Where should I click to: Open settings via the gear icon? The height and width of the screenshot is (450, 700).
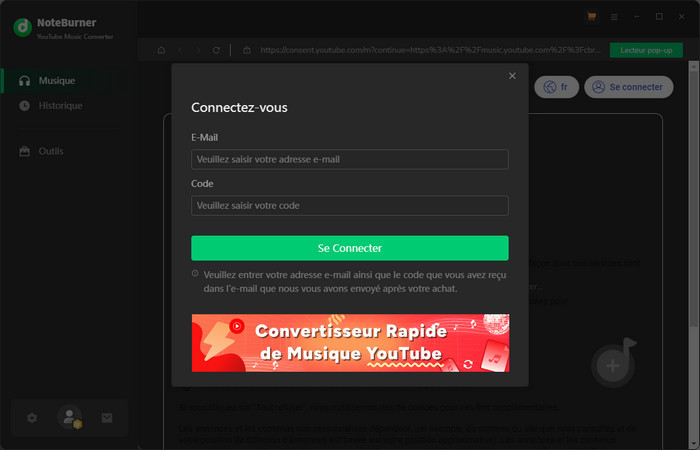32,418
